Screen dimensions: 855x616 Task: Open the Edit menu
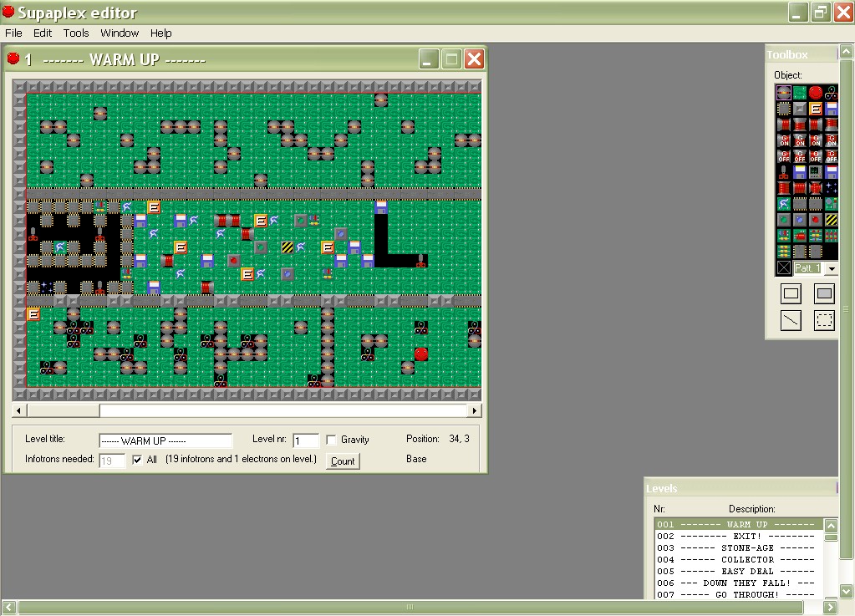tap(43, 33)
